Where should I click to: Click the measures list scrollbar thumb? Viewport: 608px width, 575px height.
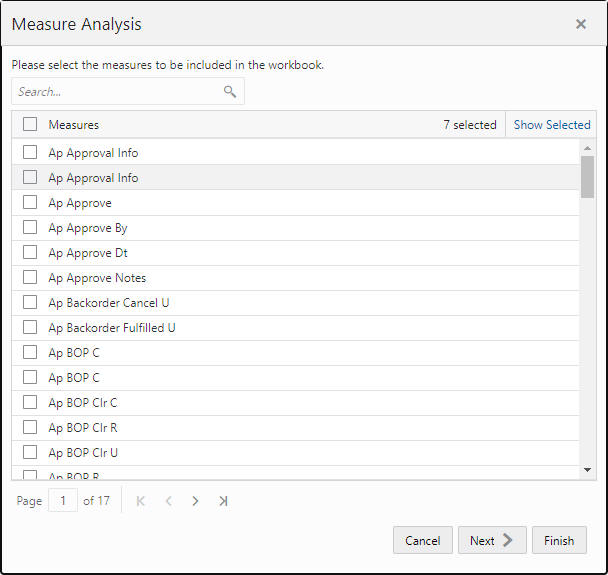(x=587, y=175)
